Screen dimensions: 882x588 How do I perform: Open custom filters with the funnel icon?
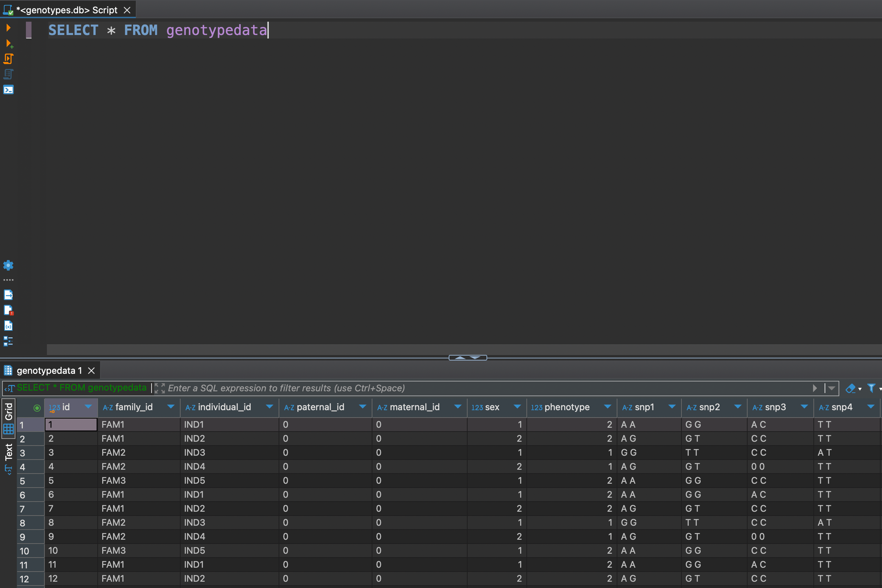[871, 388]
